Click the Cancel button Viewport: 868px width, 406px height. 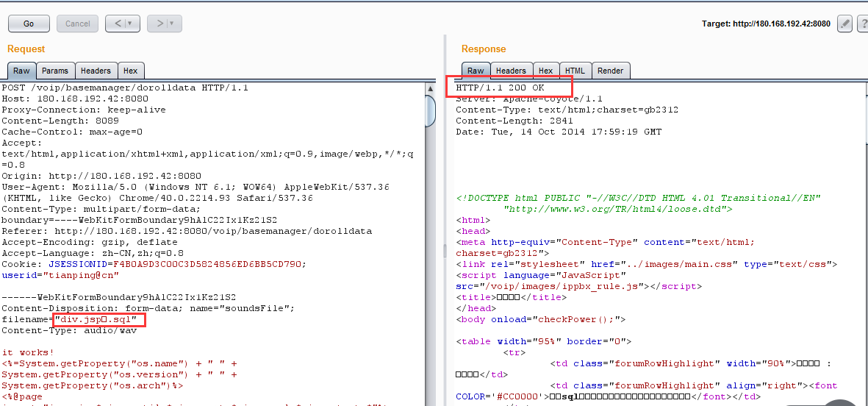[77, 24]
